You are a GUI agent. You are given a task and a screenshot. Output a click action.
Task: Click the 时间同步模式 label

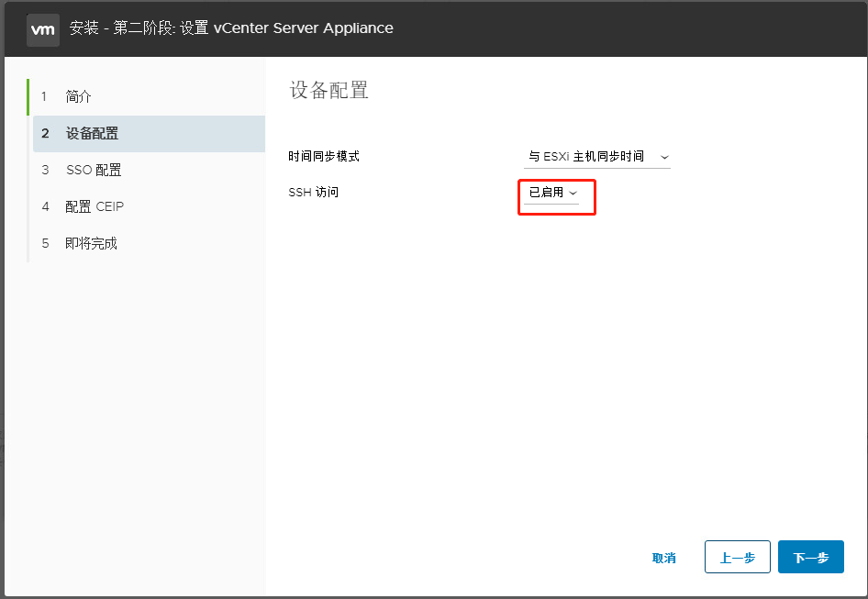(x=324, y=157)
